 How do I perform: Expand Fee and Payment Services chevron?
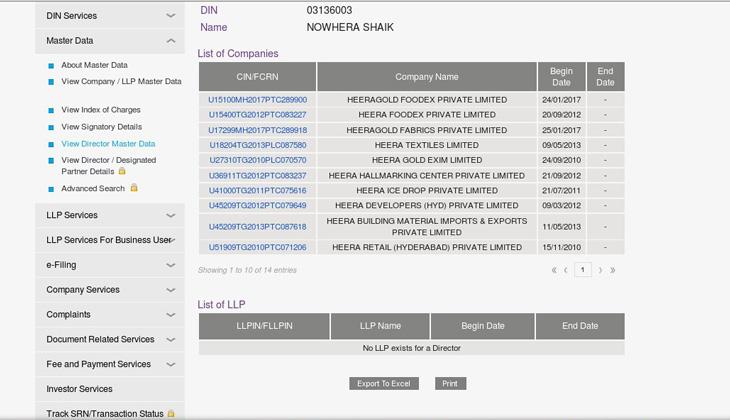click(x=171, y=365)
